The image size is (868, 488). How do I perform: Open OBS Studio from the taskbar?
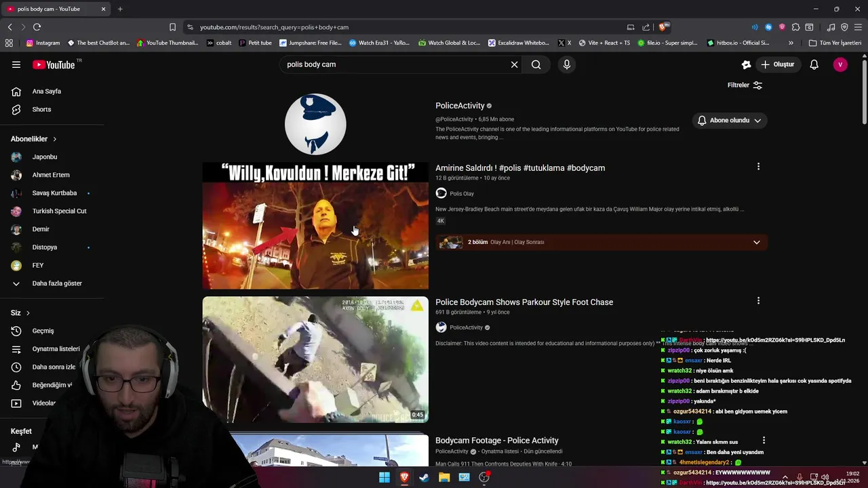(x=484, y=477)
